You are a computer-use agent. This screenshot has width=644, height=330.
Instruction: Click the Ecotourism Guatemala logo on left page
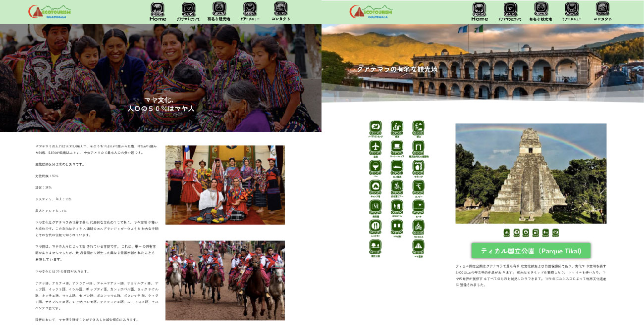[x=50, y=12]
